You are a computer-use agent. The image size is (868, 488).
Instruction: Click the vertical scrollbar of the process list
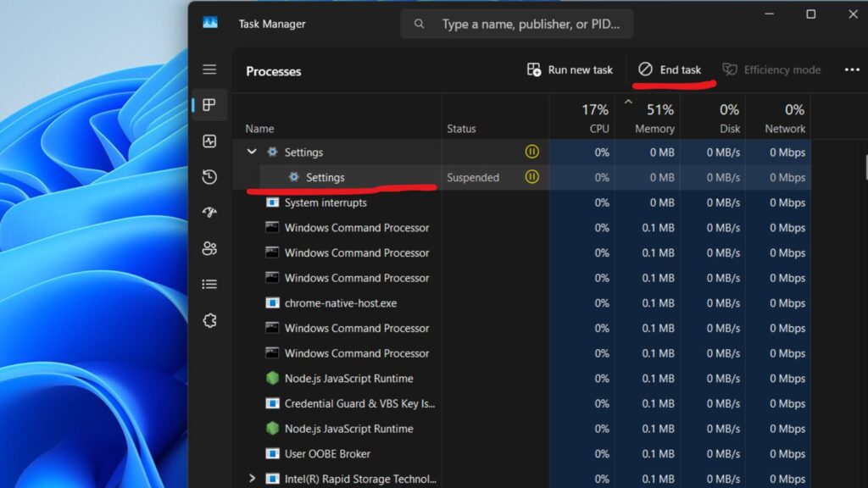click(x=865, y=167)
